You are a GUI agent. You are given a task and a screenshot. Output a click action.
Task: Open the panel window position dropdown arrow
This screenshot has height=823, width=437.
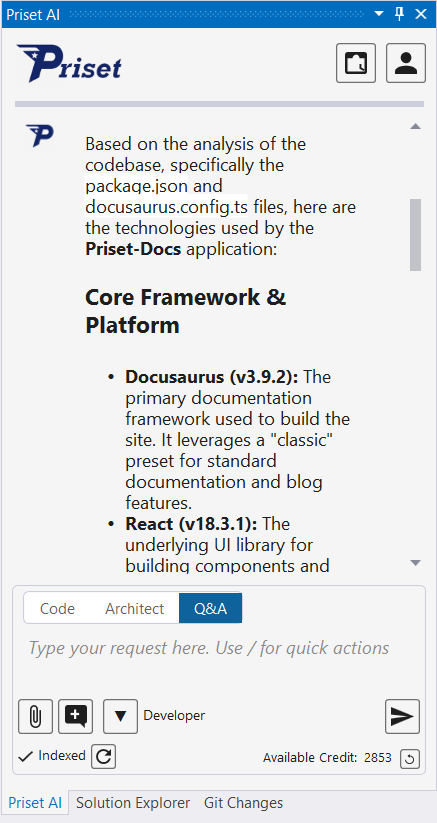pos(379,14)
